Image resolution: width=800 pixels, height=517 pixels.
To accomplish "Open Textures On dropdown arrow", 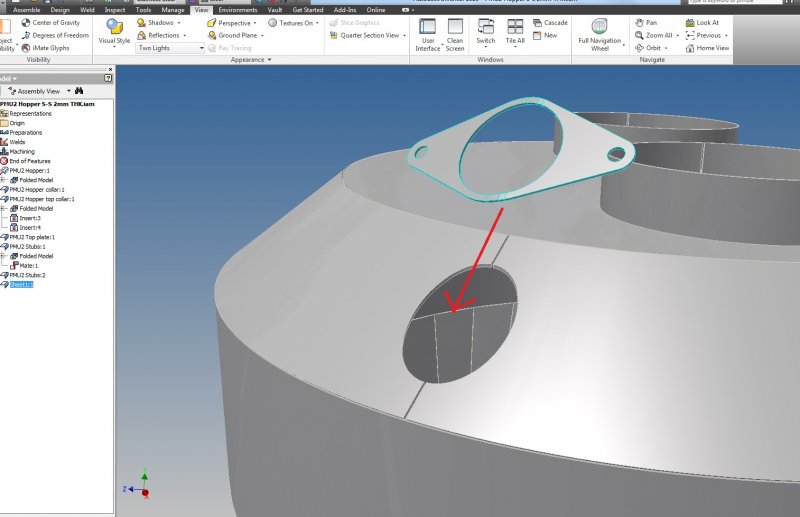I will point(317,23).
